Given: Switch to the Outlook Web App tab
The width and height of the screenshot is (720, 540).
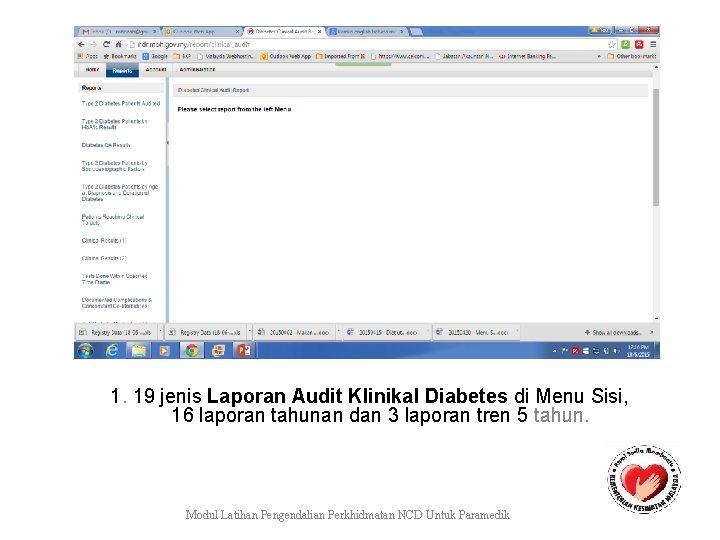Looking at the screenshot, I should [x=201, y=32].
